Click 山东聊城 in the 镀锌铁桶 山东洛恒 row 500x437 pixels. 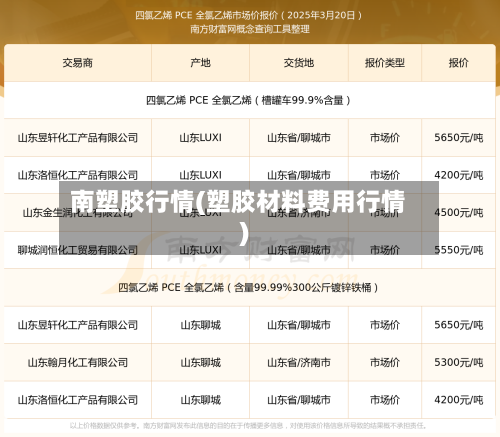tap(200, 400)
